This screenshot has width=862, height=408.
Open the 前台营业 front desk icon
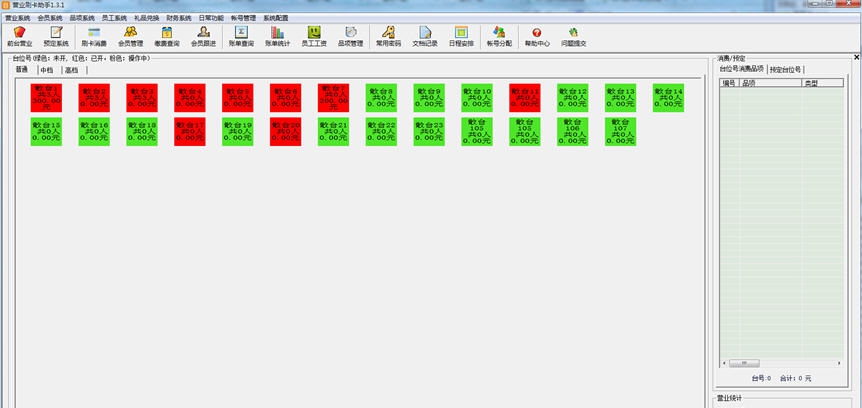20,37
